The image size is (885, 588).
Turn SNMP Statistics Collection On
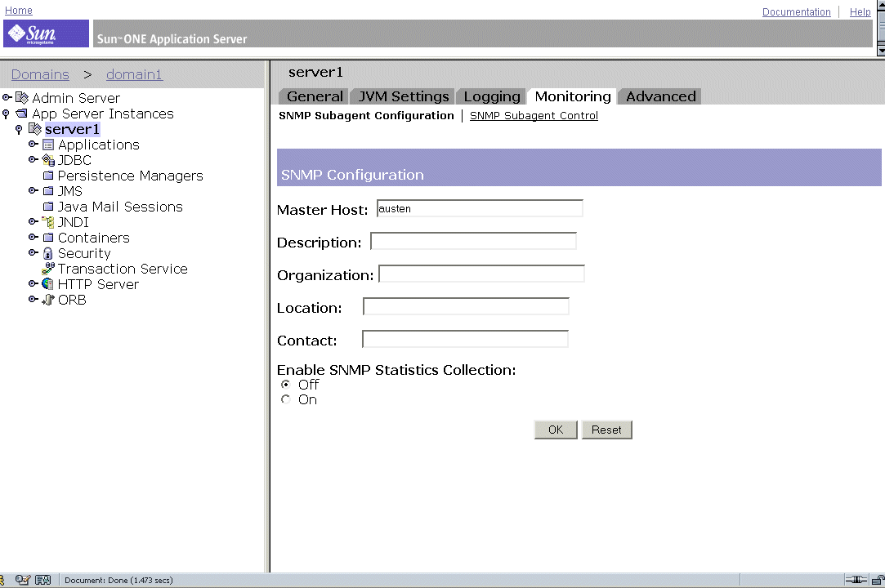click(286, 399)
